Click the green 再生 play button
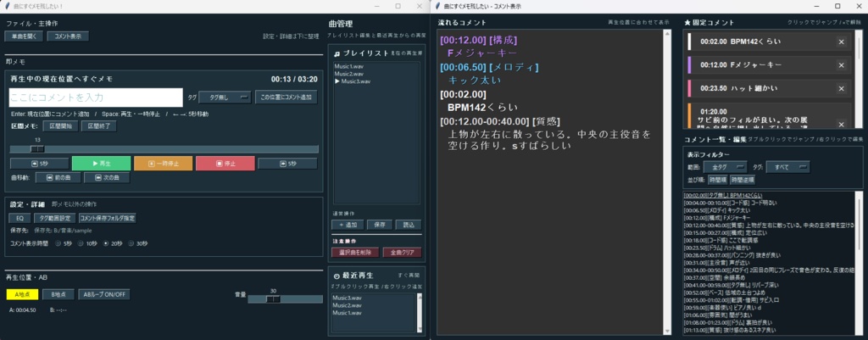 pyautogui.click(x=102, y=164)
